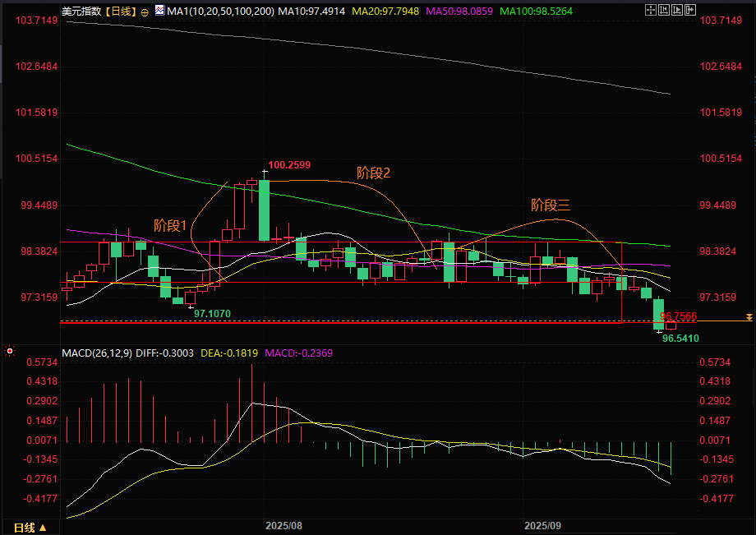Click the DIFF:-0.3003 value
The width and height of the screenshot is (756, 535).
pos(164,353)
